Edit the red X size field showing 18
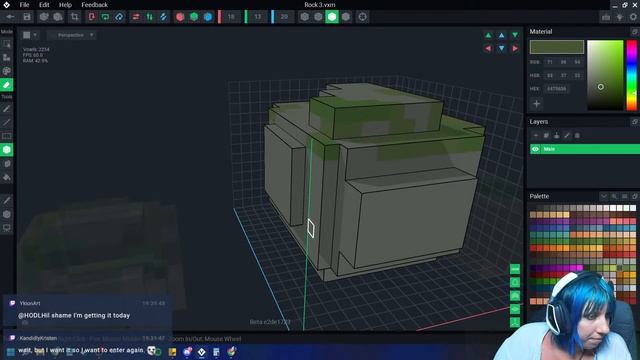 (231, 17)
